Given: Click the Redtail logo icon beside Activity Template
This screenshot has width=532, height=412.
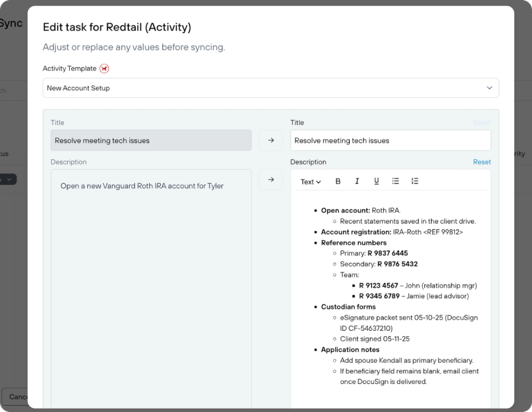Looking at the screenshot, I should [104, 69].
